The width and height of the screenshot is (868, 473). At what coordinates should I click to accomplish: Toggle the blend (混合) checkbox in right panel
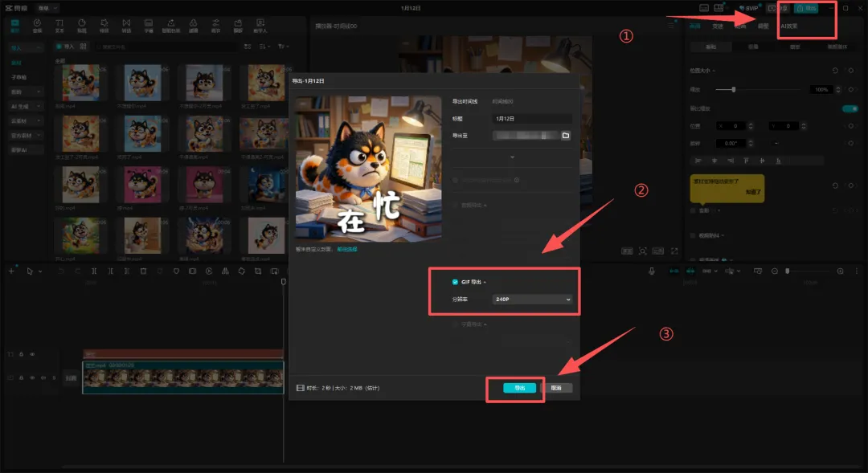(x=693, y=210)
